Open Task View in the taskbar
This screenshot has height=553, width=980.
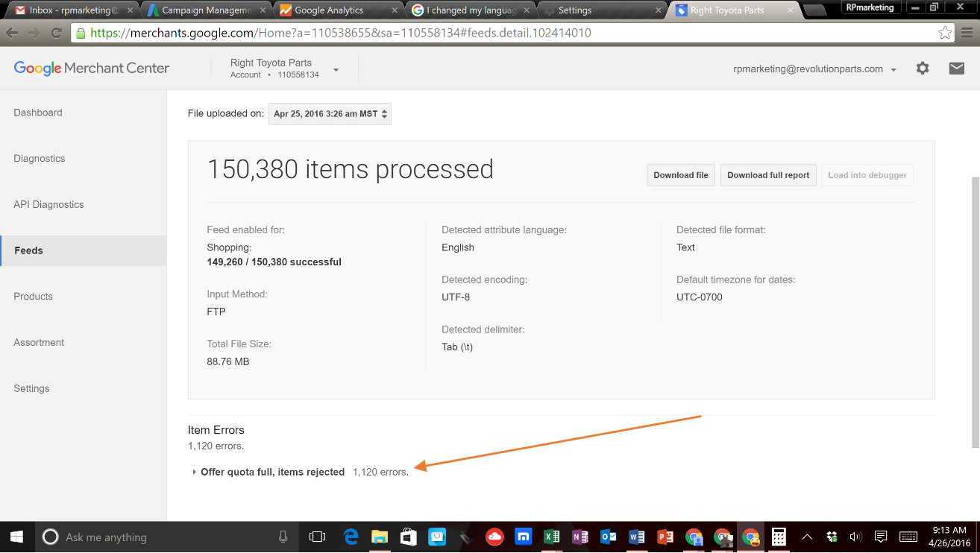(317, 537)
